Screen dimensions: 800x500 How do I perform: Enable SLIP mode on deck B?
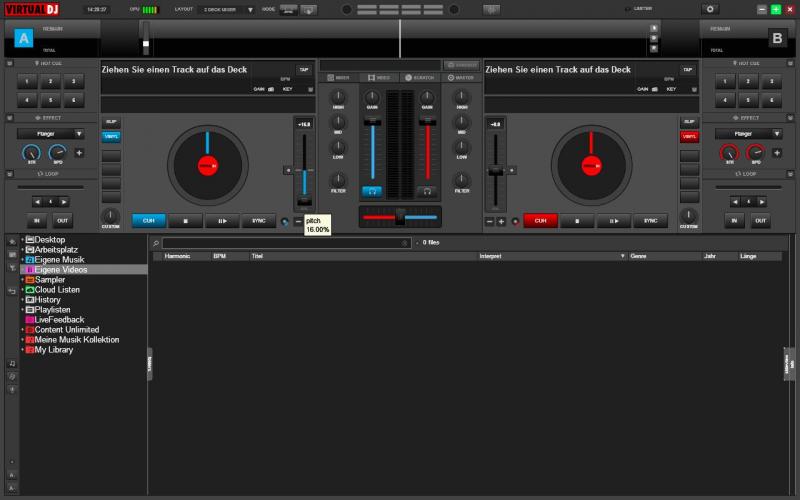(688, 122)
